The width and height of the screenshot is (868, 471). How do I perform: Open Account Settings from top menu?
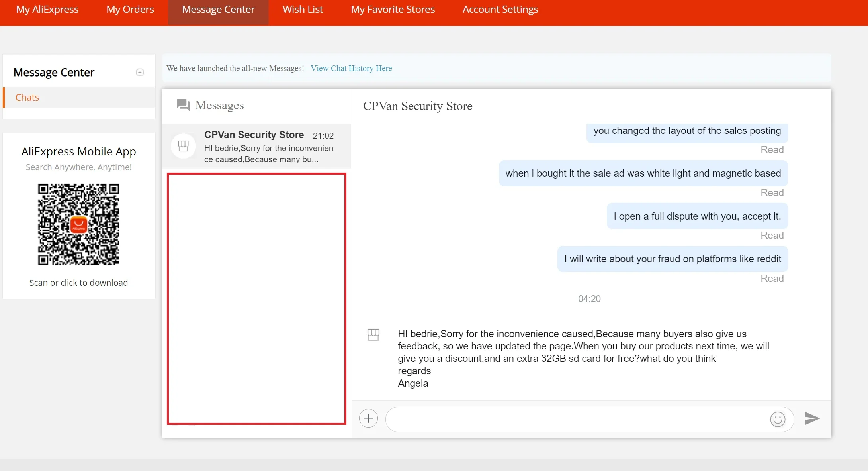(500, 10)
